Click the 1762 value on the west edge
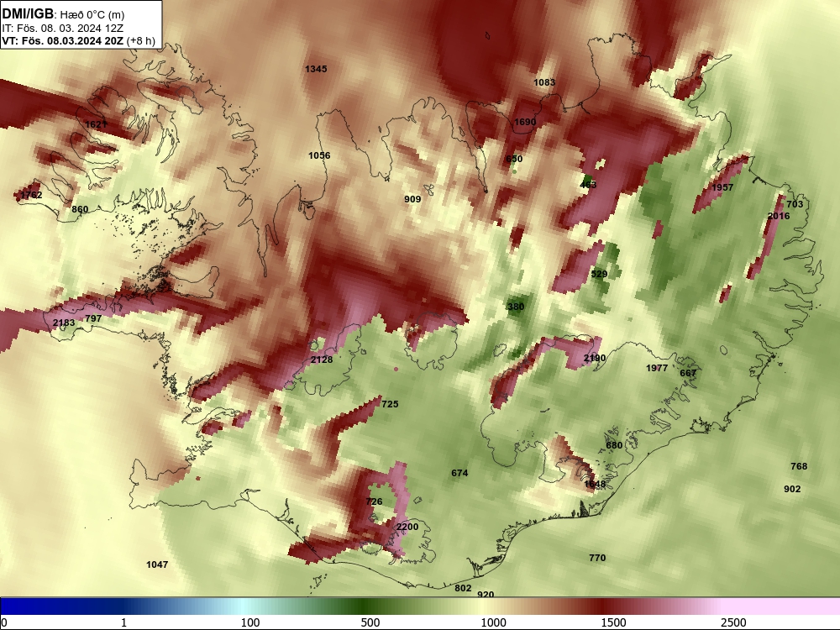This screenshot has height=630, width=840. [31, 195]
